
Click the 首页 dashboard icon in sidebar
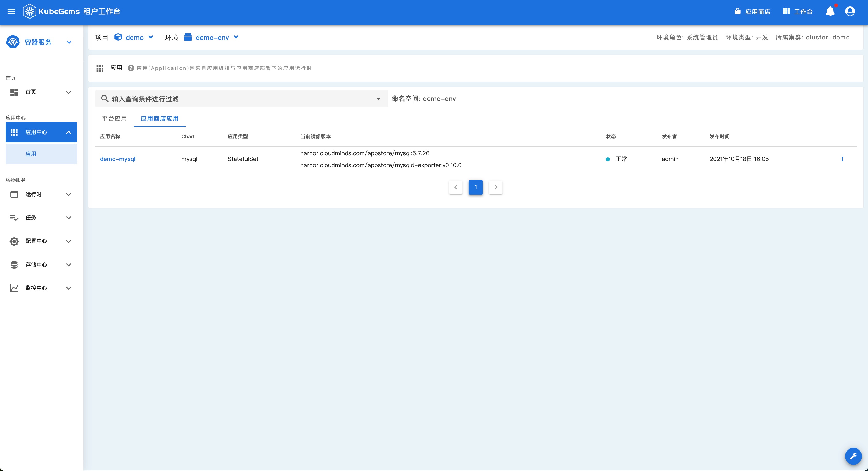coord(14,92)
